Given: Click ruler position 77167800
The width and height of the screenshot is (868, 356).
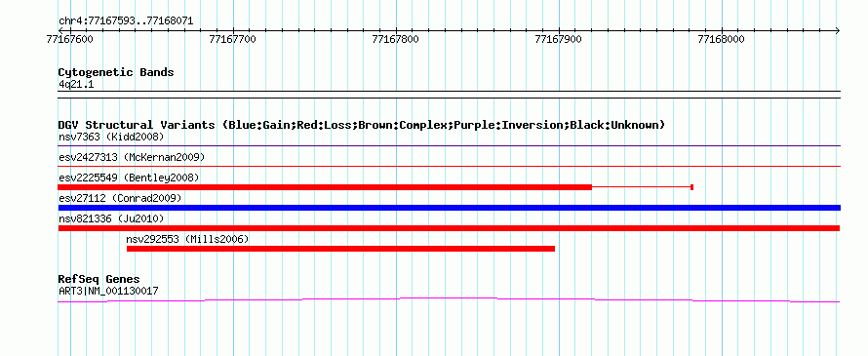Looking at the screenshot, I should 396,39.
